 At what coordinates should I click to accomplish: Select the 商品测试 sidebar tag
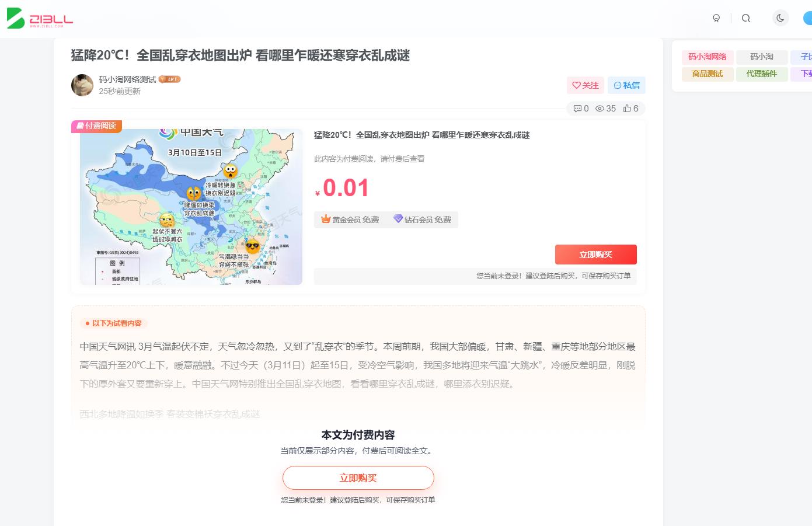pyautogui.click(x=707, y=74)
